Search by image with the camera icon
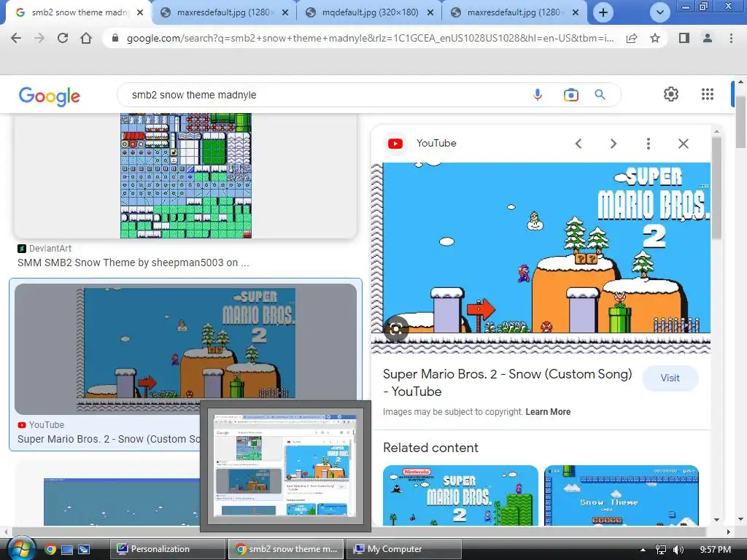Viewport: 747px width, 560px height. tap(570, 95)
